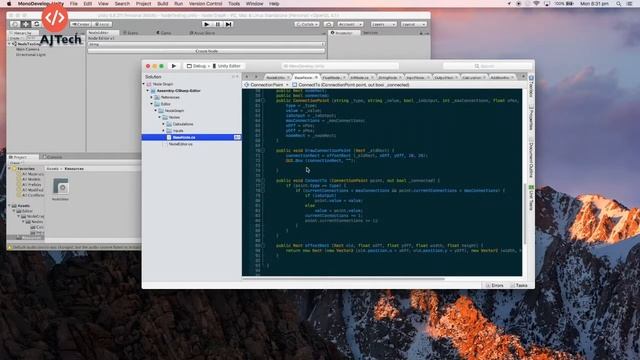
Task: Open the Toolbox side panel
Action: point(531,86)
